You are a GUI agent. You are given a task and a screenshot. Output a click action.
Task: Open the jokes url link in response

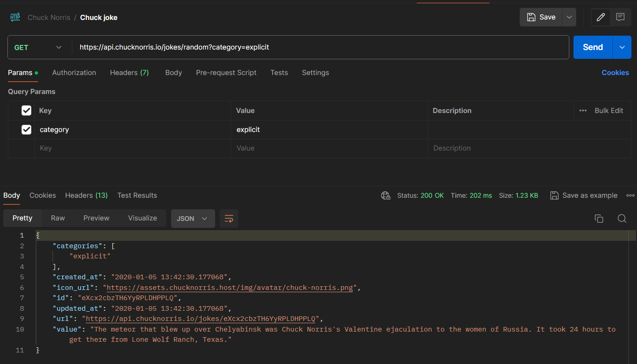click(201, 319)
